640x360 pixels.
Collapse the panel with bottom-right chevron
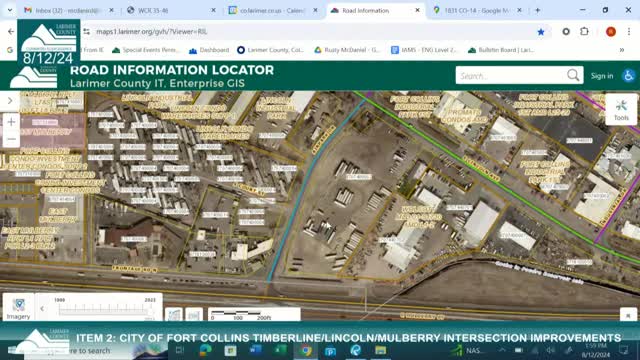point(628,315)
